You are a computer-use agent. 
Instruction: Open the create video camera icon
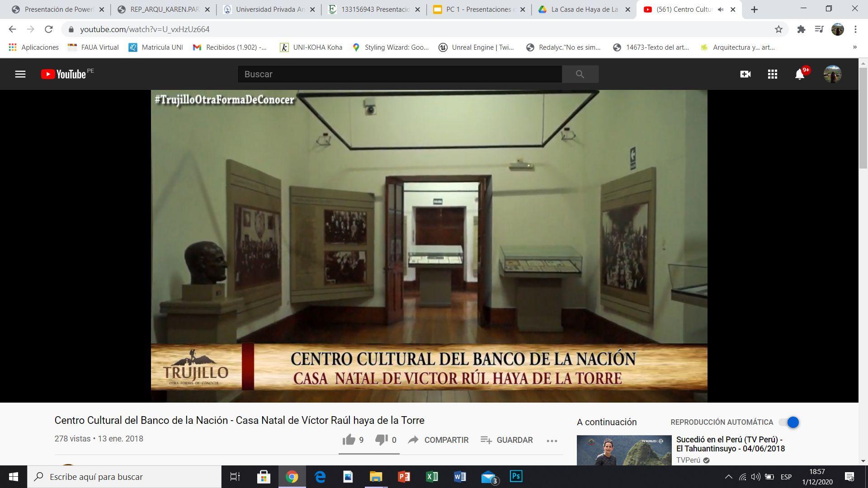pyautogui.click(x=745, y=74)
